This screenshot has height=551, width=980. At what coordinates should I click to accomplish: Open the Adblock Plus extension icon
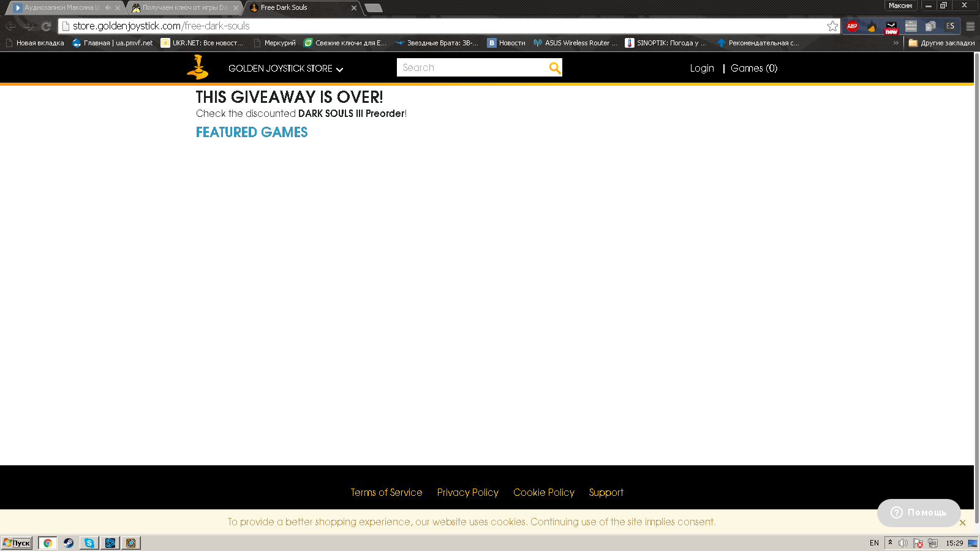[x=852, y=26]
